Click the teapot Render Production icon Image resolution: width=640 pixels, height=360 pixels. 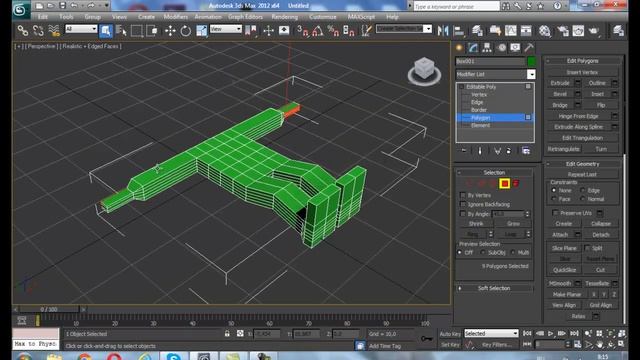(594, 31)
